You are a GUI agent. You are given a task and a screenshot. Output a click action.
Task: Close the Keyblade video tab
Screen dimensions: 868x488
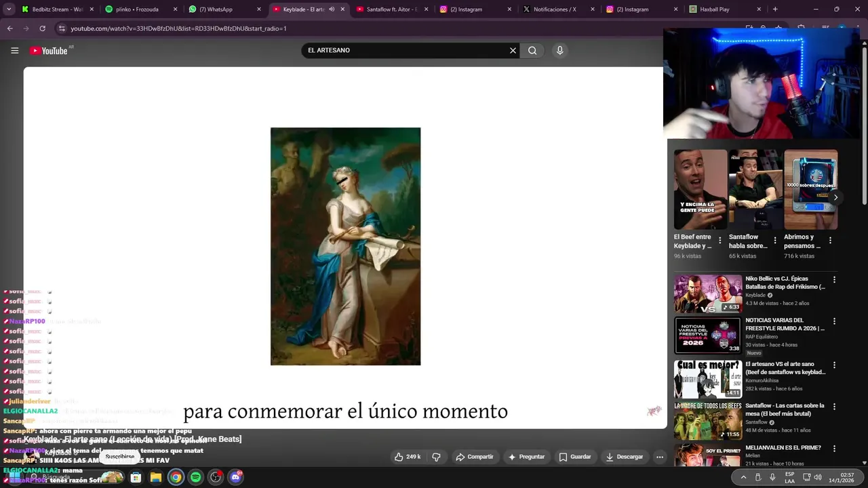[342, 9]
